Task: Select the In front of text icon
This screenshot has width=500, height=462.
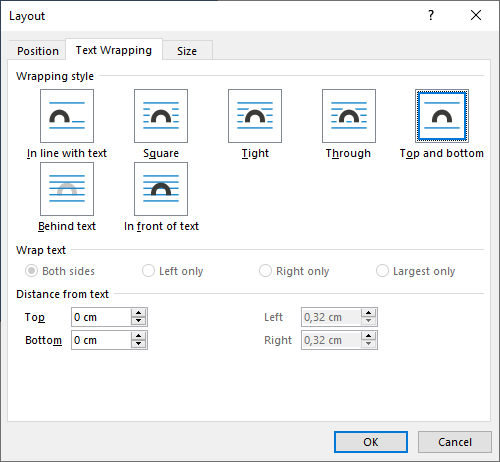Action: tap(161, 189)
